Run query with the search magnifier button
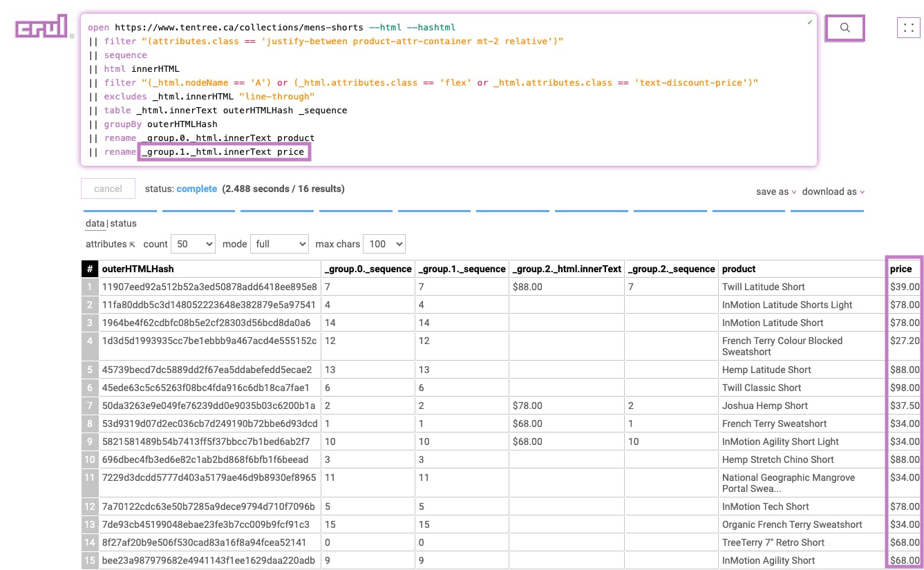This screenshot has height=570, width=924. coord(845,28)
